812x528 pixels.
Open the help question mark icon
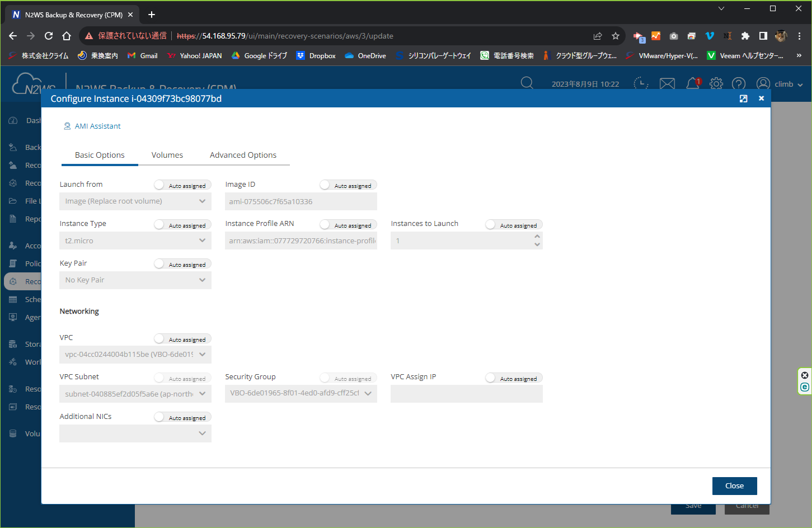739,84
